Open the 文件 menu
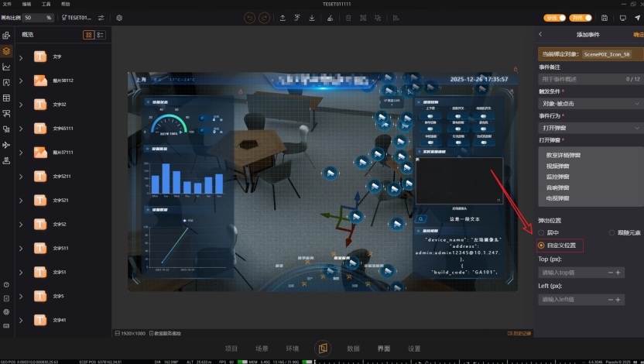Viewport: 644px width, 364px height. pyautogui.click(x=7, y=4)
